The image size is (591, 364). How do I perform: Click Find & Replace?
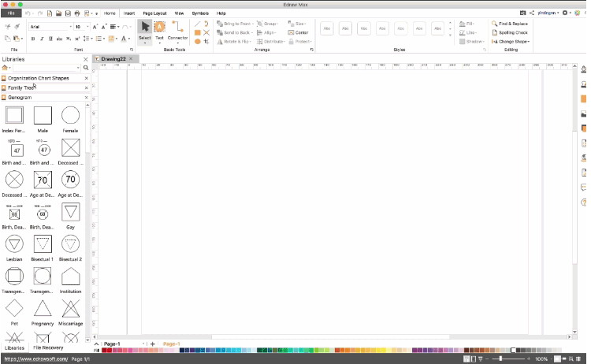(510, 24)
